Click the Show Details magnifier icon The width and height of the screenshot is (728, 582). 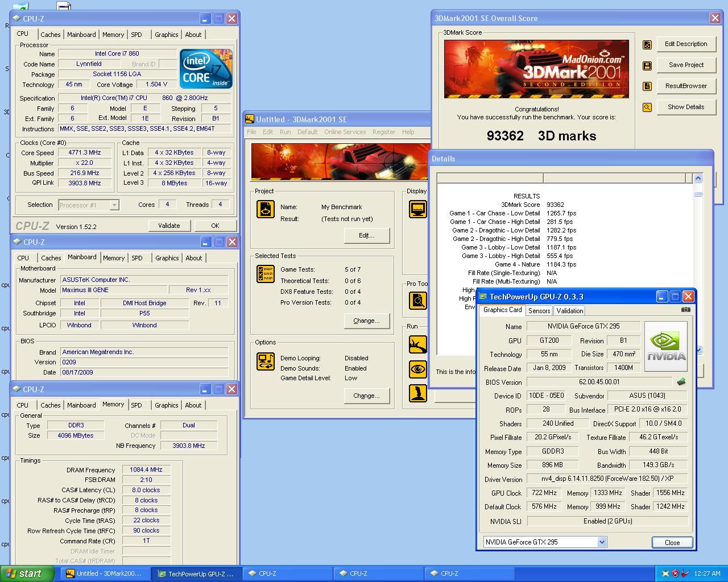pyautogui.click(x=647, y=107)
